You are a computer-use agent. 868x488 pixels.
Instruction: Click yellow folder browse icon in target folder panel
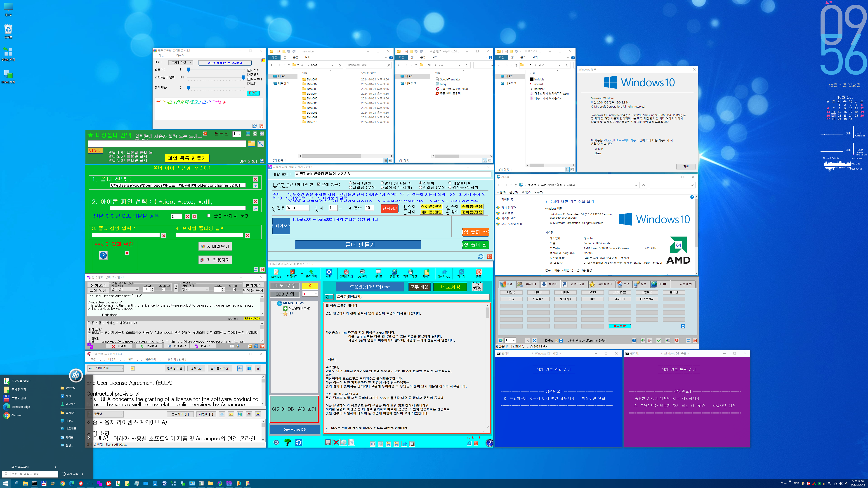pyautogui.click(x=251, y=144)
